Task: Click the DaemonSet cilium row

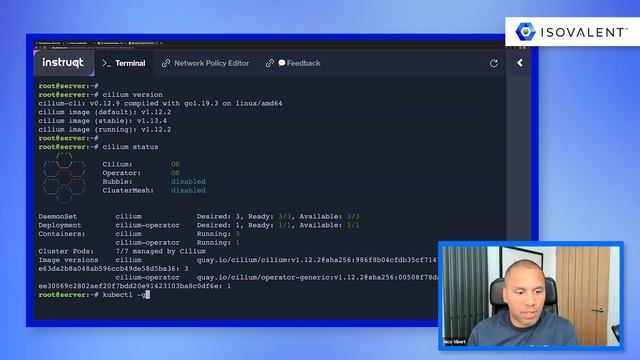Action: [199, 216]
